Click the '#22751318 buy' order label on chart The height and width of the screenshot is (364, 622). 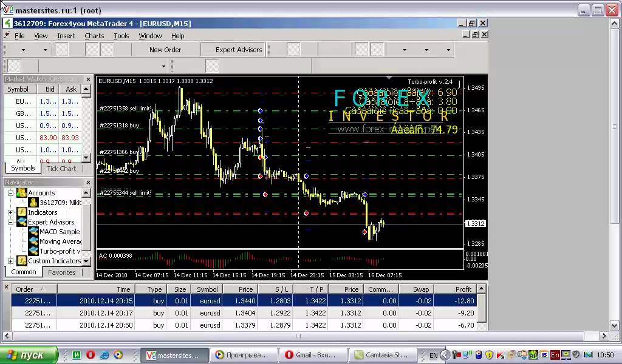[x=120, y=125]
